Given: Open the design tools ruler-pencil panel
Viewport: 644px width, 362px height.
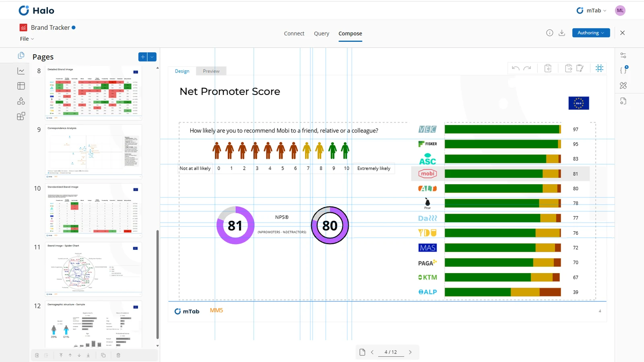Looking at the screenshot, I should (x=623, y=85).
